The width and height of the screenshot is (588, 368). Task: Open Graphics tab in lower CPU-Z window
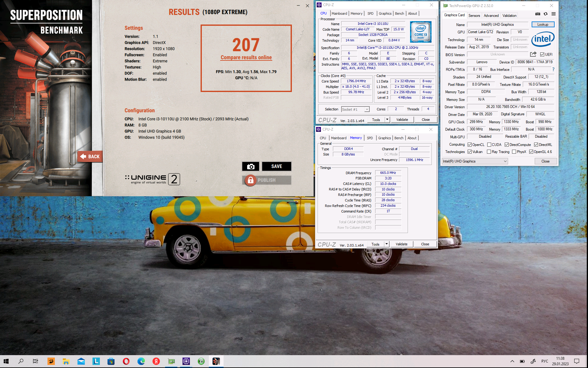pos(384,138)
